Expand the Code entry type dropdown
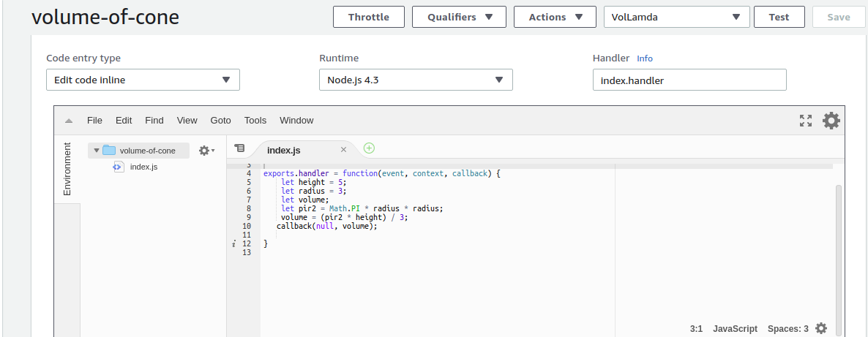868x337 pixels. tap(143, 80)
